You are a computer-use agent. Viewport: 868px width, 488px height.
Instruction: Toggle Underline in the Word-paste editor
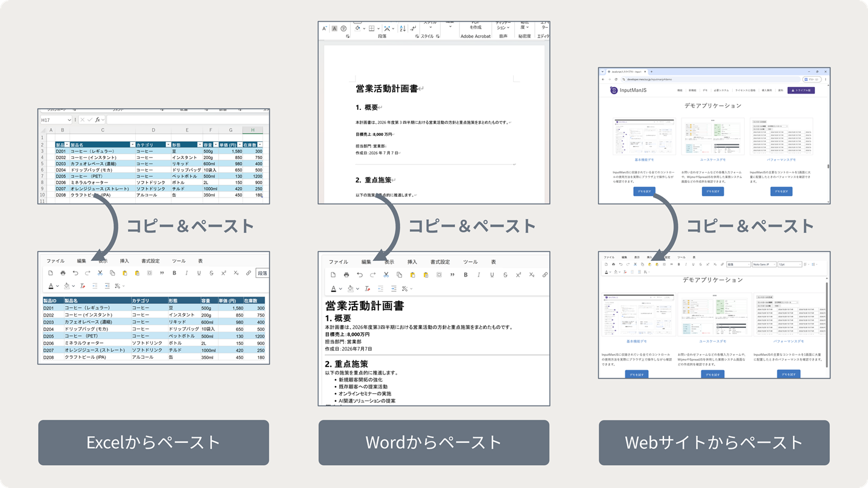click(x=492, y=275)
